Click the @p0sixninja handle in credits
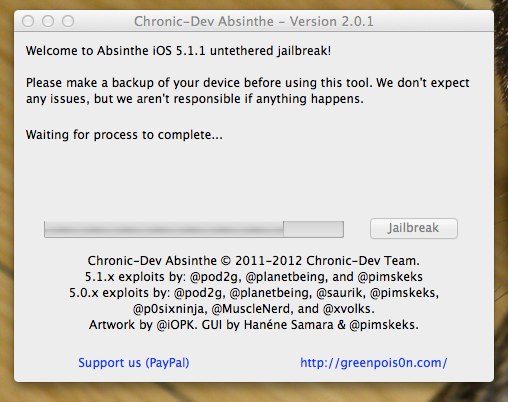This screenshot has height=402, width=508. [x=169, y=309]
